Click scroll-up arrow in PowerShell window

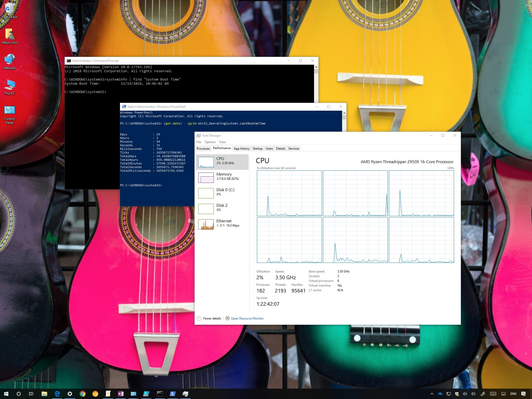coord(344,113)
